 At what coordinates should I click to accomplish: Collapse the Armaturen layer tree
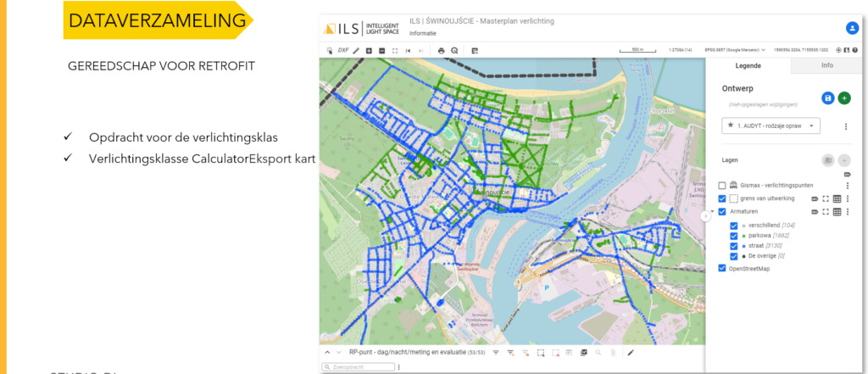pos(712,212)
